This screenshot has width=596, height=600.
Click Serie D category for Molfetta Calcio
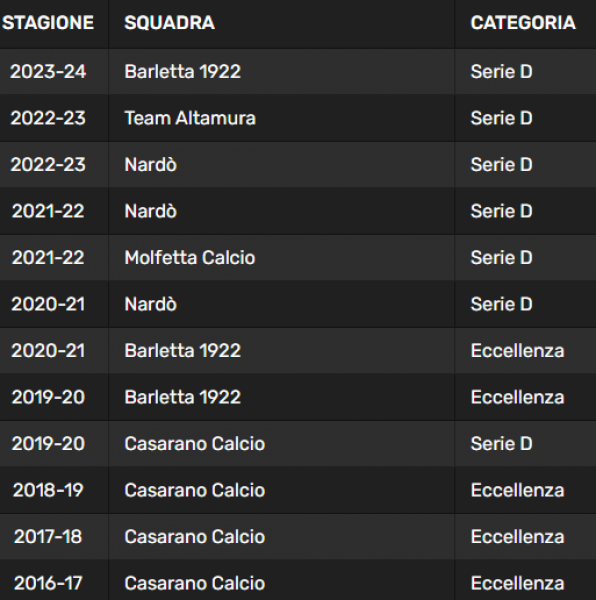501,258
